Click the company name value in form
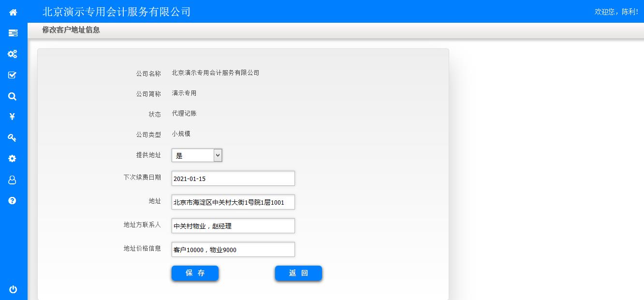The width and height of the screenshot is (644, 300). 216,73
